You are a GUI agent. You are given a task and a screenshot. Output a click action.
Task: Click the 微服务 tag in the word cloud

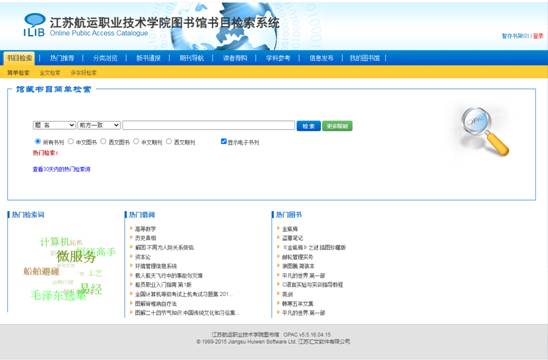(x=76, y=257)
